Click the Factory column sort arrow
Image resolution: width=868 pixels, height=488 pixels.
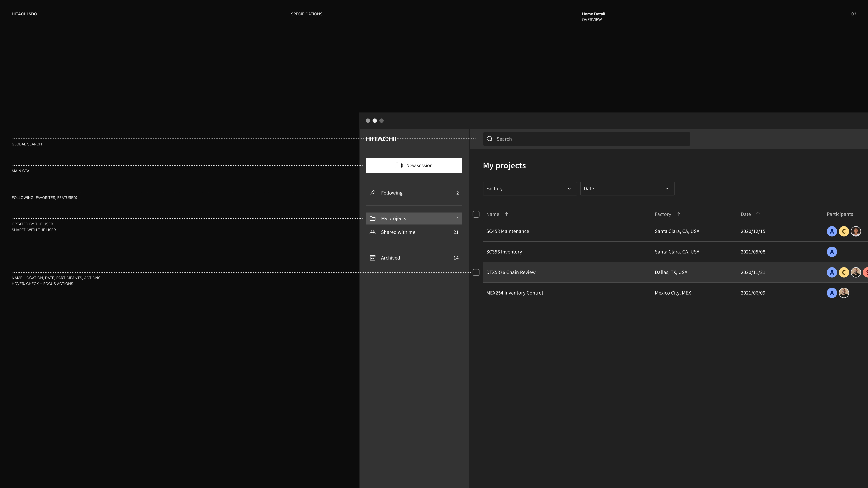(678, 214)
